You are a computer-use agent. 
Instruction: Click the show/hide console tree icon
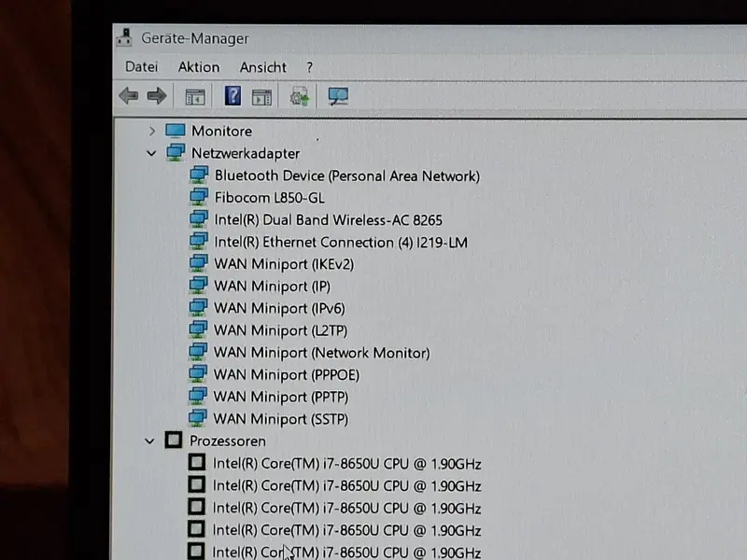[x=195, y=97]
